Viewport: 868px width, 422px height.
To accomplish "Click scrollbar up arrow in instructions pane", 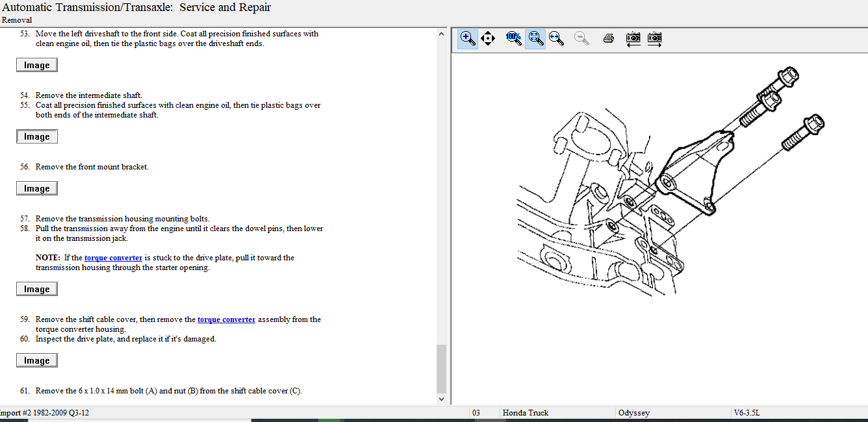I will pos(441,34).
